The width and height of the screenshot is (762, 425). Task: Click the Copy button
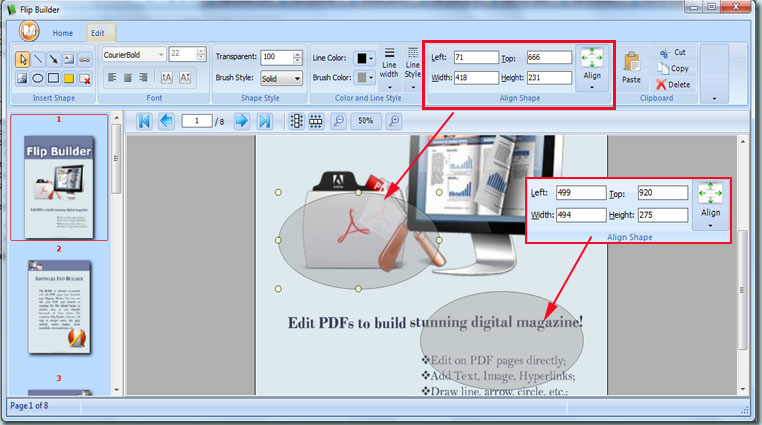point(673,68)
